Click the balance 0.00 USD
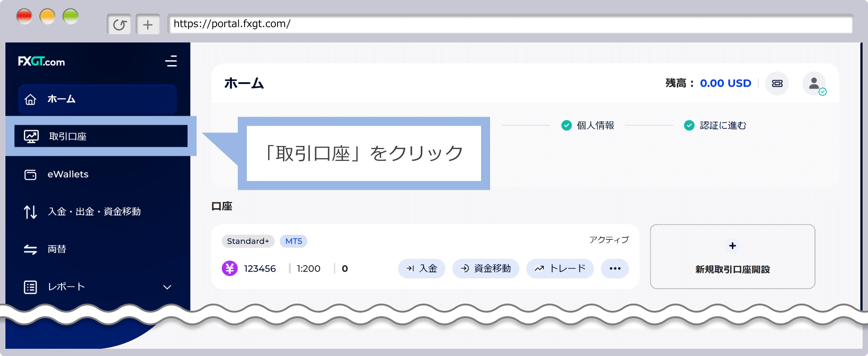868x356 pixels. [x=725, y=83]
